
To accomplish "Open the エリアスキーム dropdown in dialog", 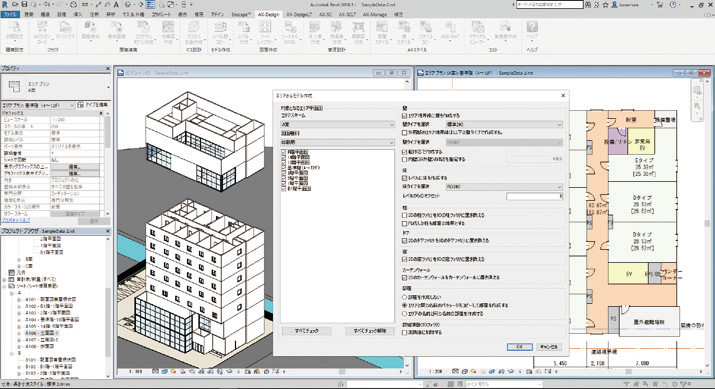I will pyautogui.click(x=338, y=124).
